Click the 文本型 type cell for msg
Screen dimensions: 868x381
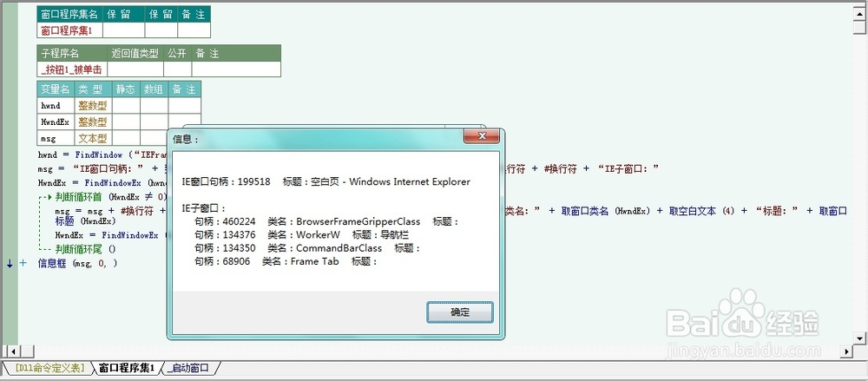point(93,138)
